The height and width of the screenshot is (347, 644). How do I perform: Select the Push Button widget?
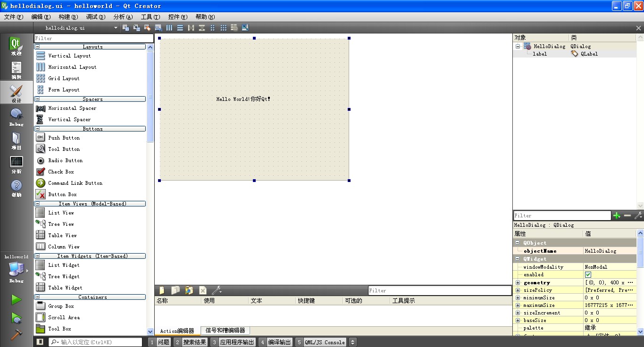64,138
